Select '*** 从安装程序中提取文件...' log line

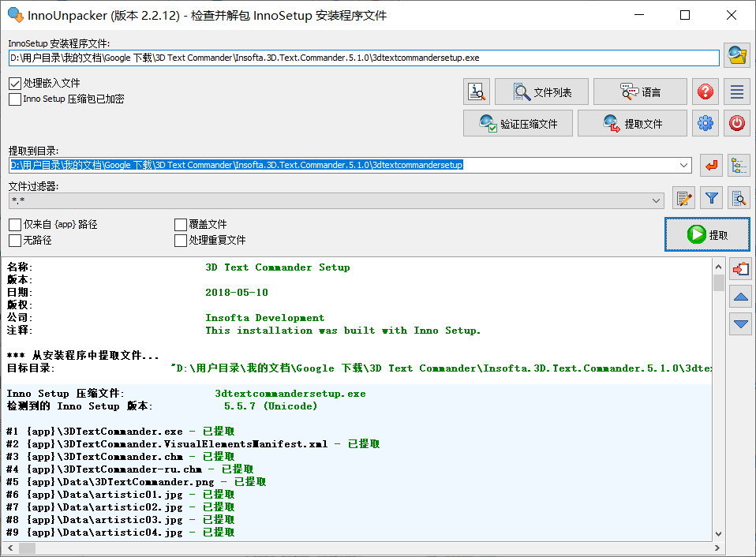83,356
